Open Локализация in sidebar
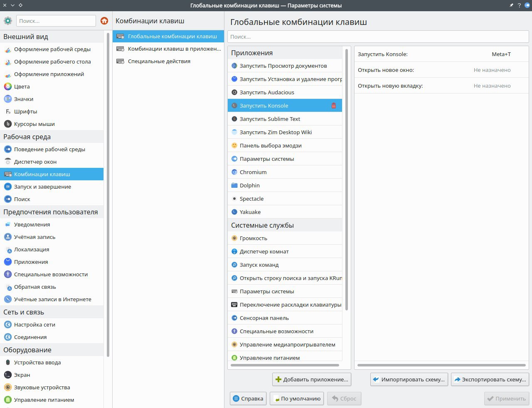Image resolution: width=532 pixels, height=408 pixels. (x=52, y=249)
